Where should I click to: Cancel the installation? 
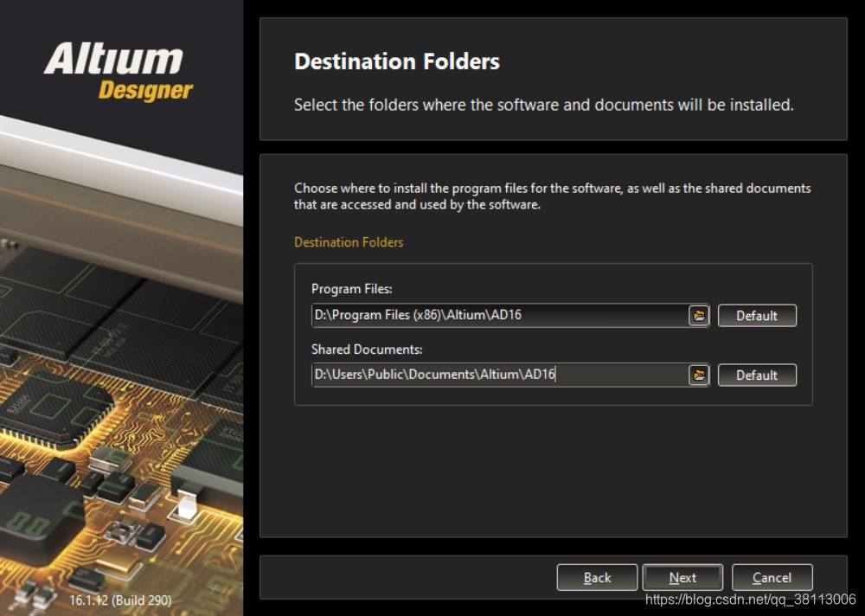click(772, 577)
